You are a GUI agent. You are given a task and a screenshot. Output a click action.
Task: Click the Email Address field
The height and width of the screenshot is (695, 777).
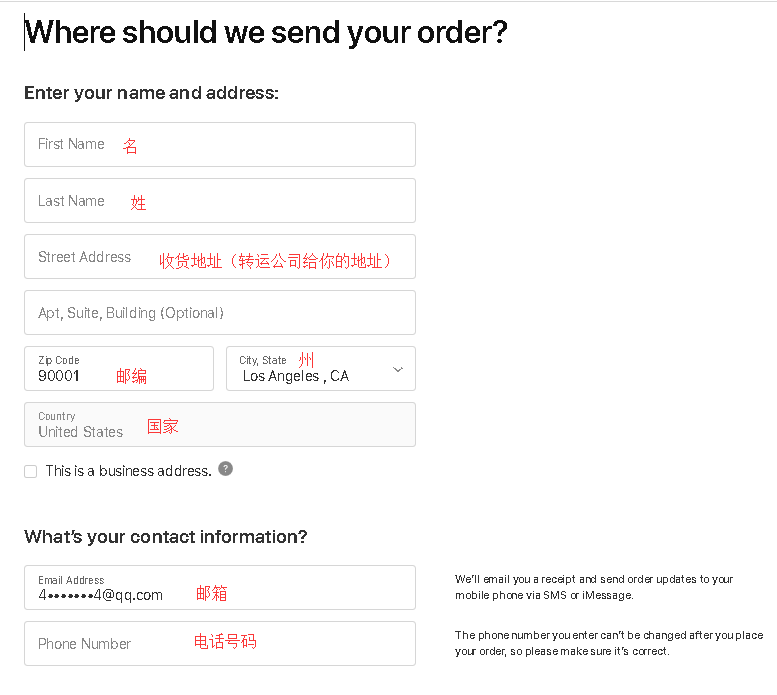tap(219, 587)
